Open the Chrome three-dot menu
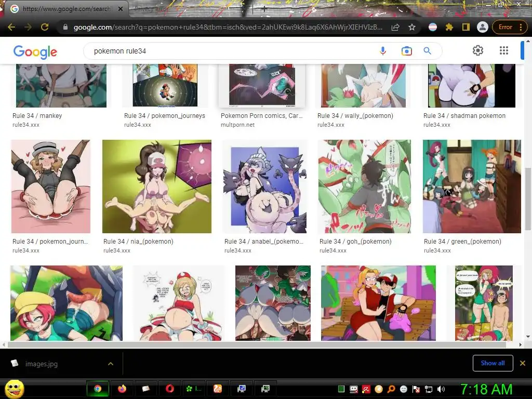The image size is (532, 399). click(521, 27)
